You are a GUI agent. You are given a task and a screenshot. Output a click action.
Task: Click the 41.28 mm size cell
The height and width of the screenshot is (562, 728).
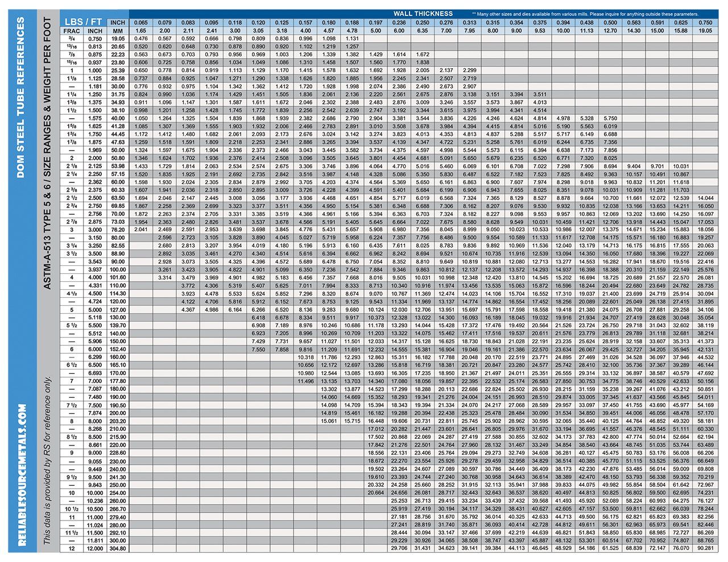(118, 126)
